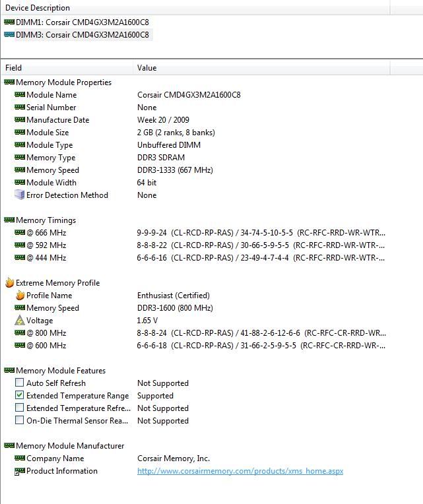Click Memory Module Manufacturer section icon
The height and width of the screenshot is (504, 423).
(9, 445)
